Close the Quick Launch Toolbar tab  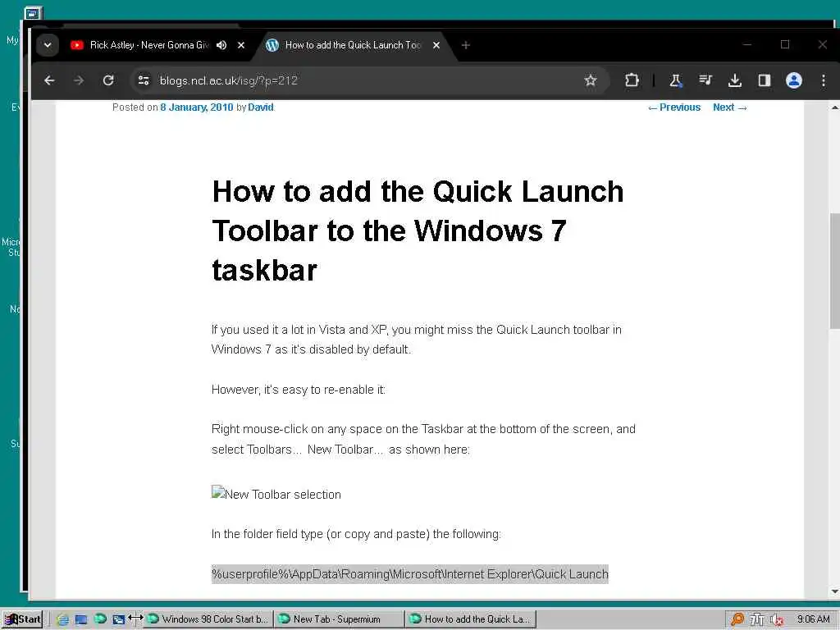[x=436, y=45]
